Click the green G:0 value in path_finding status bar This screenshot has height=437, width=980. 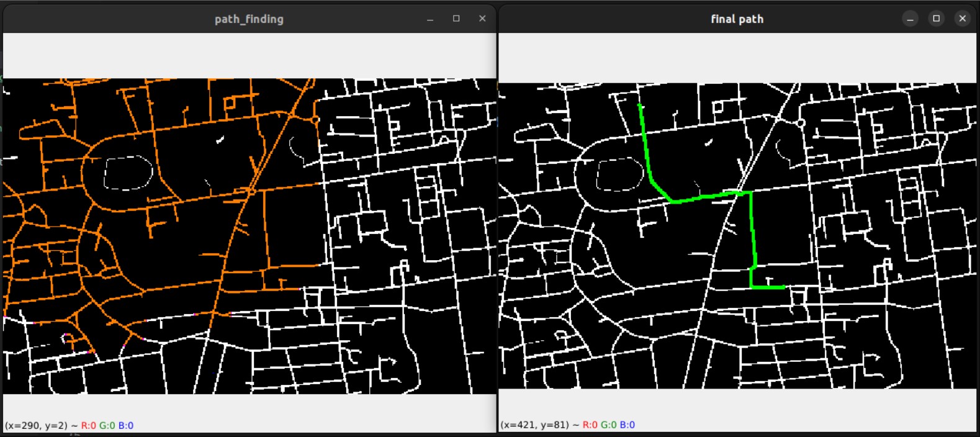[x=107, y=425]
